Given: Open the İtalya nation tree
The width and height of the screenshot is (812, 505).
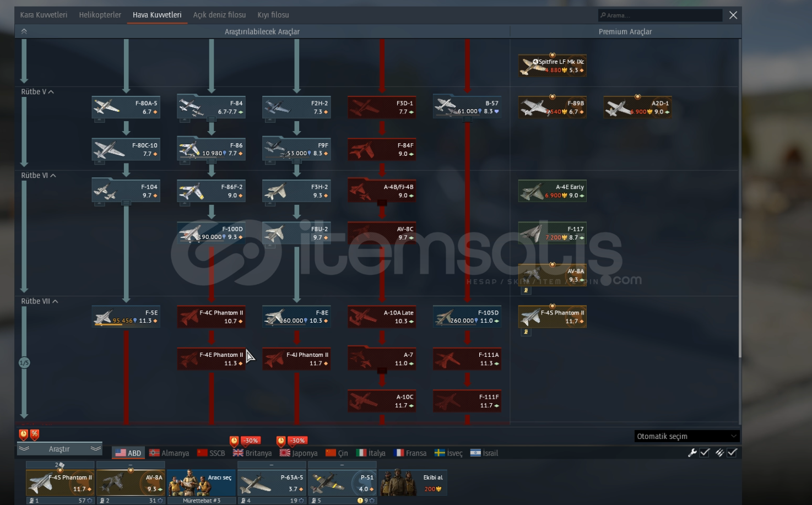Looking at the screenshot, I should (x=371, y=453).
